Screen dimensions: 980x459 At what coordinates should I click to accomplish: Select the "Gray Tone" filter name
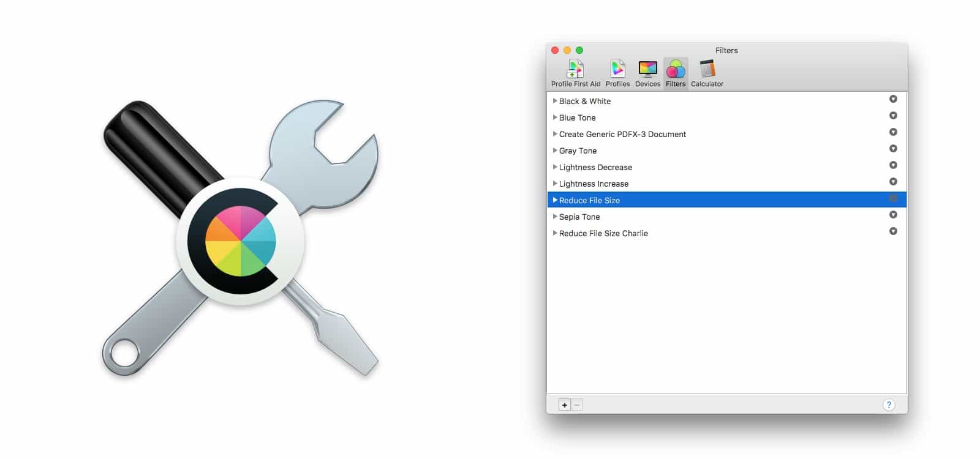(578, 151)
